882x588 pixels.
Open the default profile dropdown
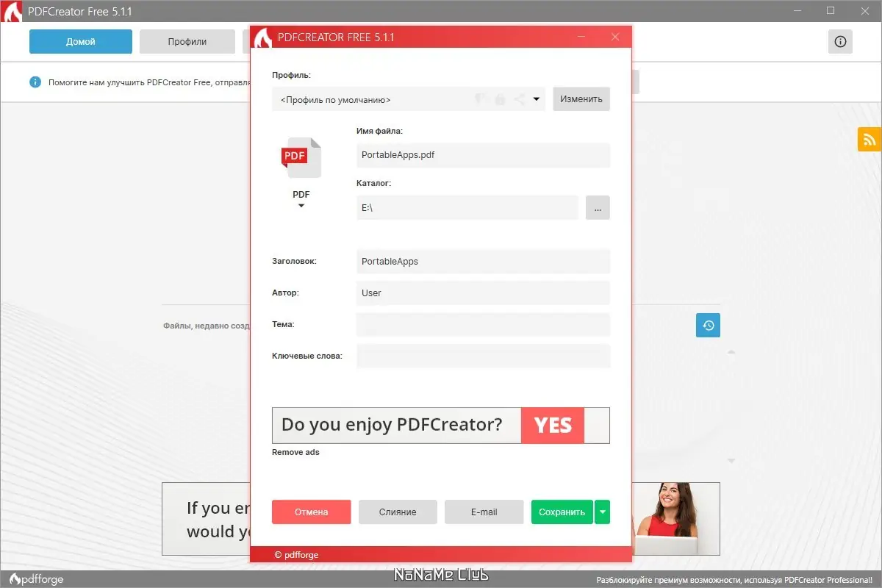click(409, 99)
